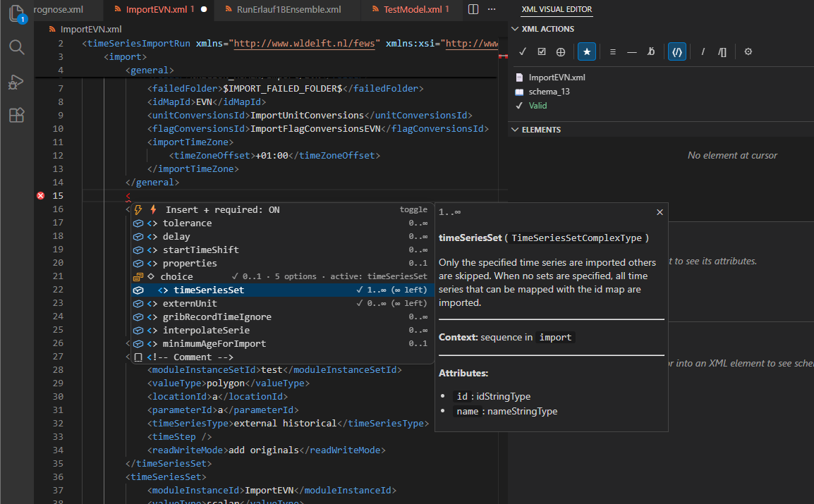Image resolution: width=814 pixels, height=504 pixels.
Task: Click the red error marker on line 15
Action: click(40, 195)
